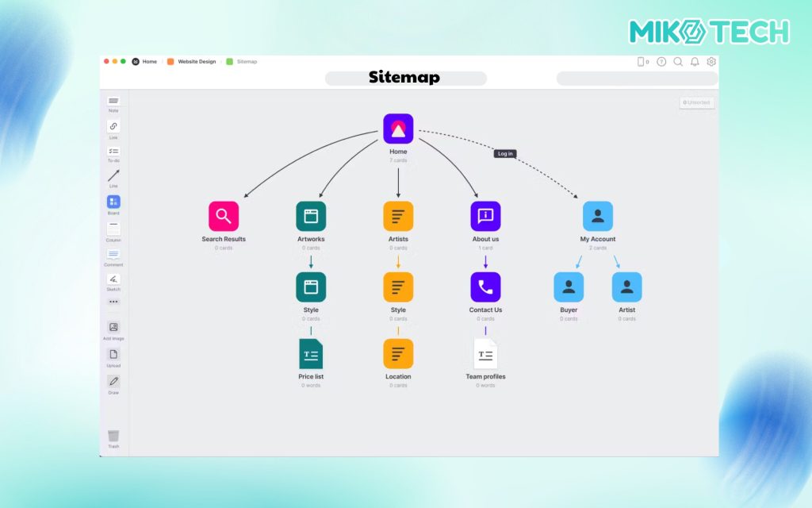The height and width of the screenshot is (508, 812).
Task: Expand more tools with the three-dots button
Action: [113, 302]
